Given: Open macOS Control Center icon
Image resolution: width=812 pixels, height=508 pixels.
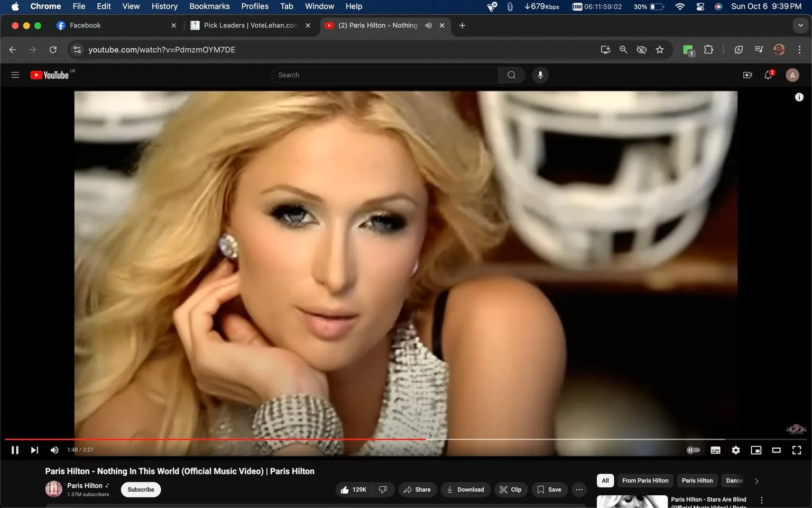Looking at the screenshot, I should point(700,6).
